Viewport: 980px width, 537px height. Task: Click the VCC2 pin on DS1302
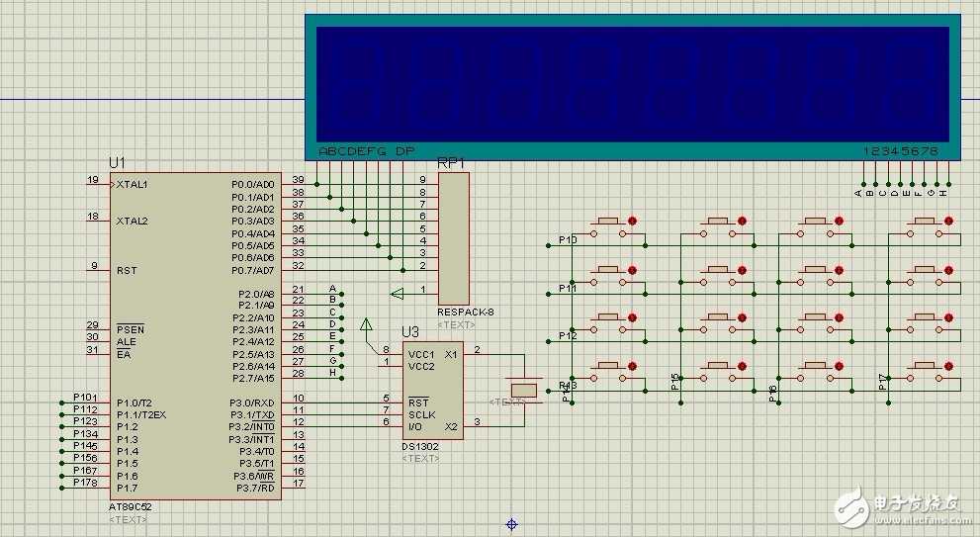pyautogui.click(x=421, y=366)
